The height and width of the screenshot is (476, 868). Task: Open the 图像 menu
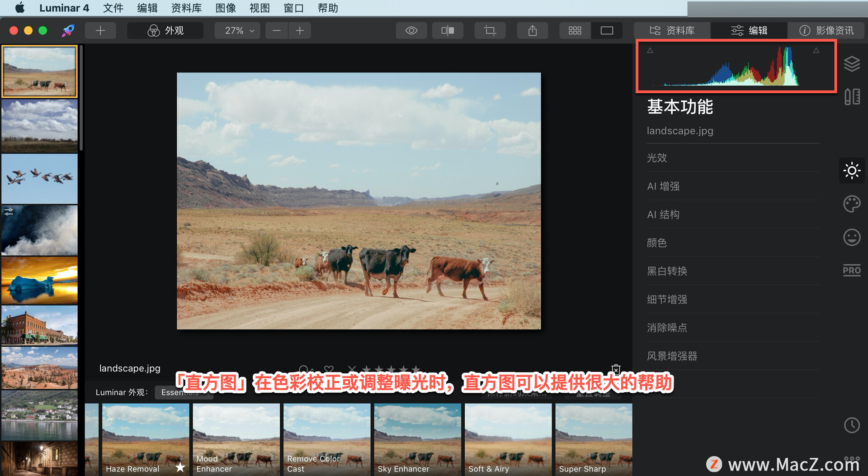coord(226,8)
